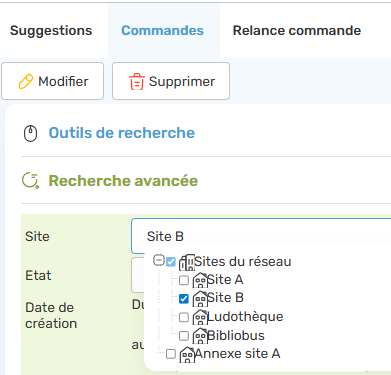Check the Annexe site A checkbox
This screenshot has width=391, height=375.
(171, 354)
